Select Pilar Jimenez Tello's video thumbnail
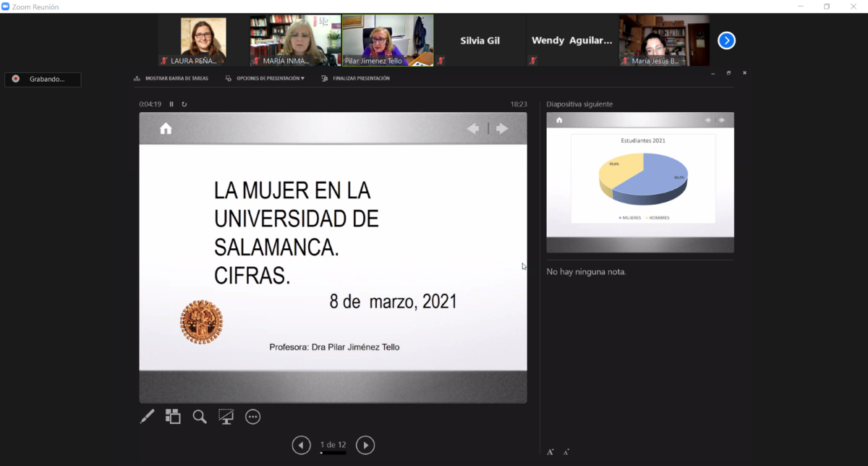 tap(388, 41)
